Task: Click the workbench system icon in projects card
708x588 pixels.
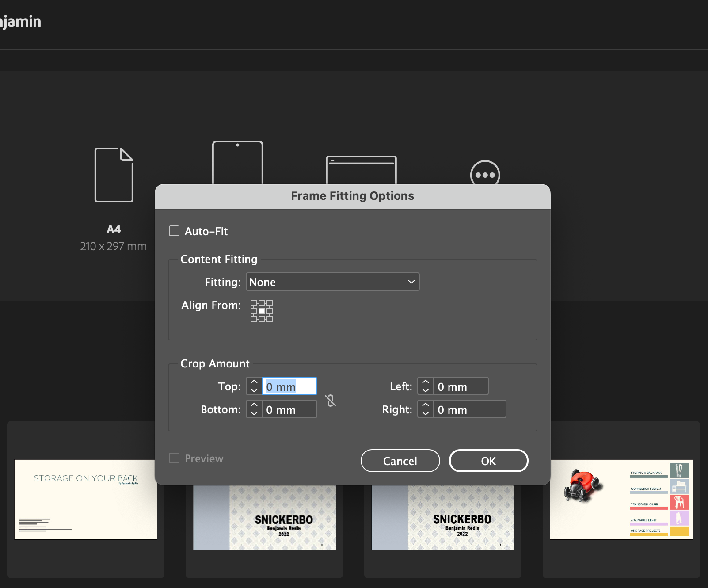Action: (679, 486)
